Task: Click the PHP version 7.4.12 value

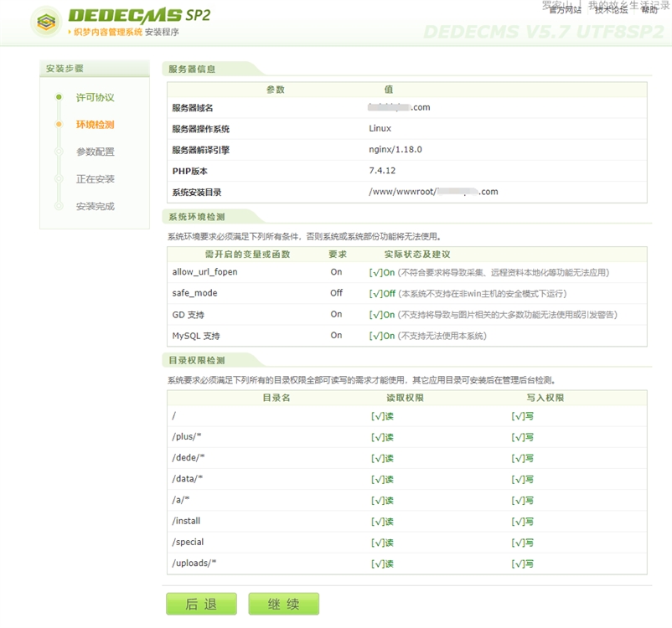Action: coord(382,171)
